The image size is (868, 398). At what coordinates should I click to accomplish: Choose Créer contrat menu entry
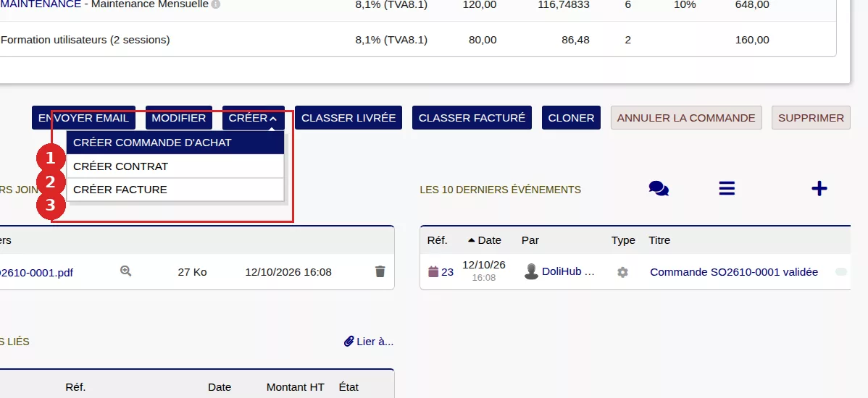pyautogui.click(x=175, y=166)
